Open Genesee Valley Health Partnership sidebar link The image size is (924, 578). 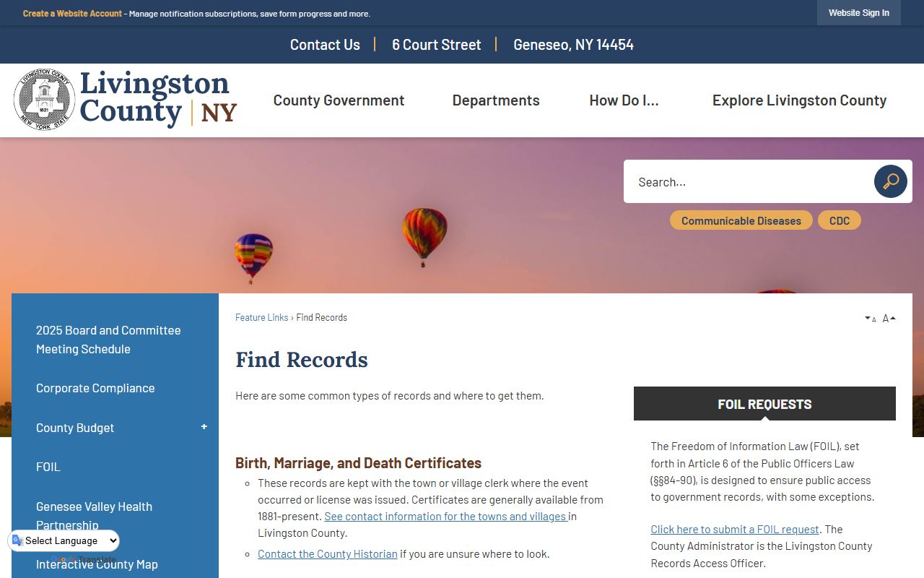click(94, 516)
